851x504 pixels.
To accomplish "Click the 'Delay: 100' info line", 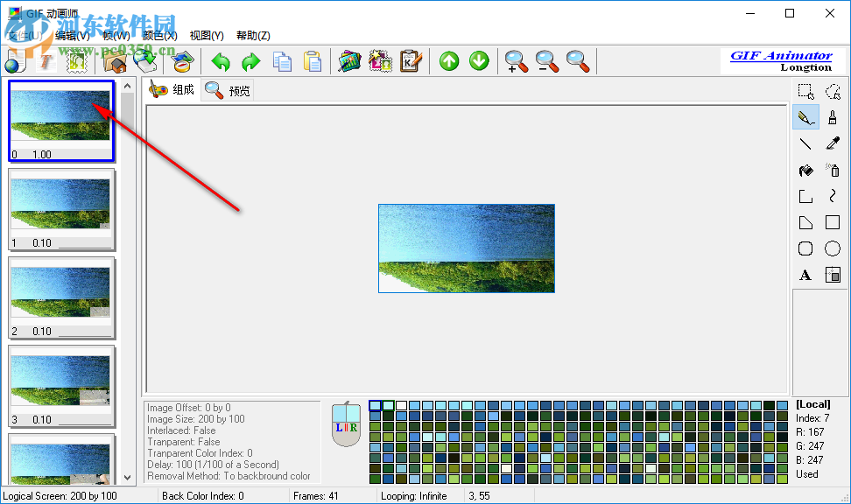I will point(214,465).
